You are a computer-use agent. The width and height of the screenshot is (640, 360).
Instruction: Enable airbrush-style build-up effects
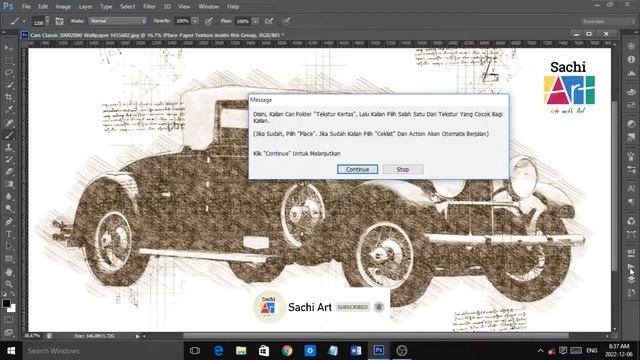coord(269,21)
